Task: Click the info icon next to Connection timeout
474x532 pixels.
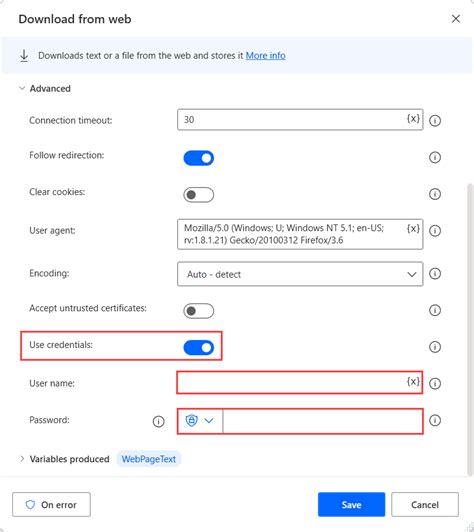Action: tap(435, 120)
